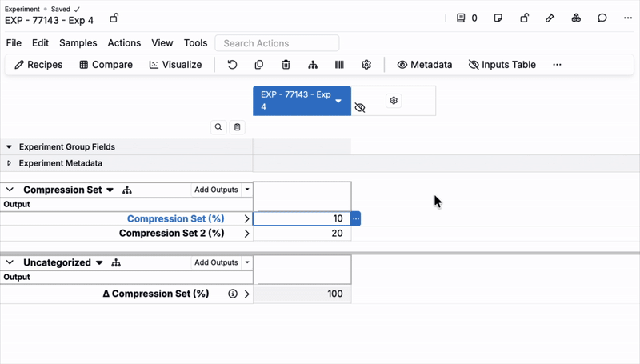Viewport: 640px width, 364px height.
Task: Click the unlock icon in top-right header
Action: pyautogui.click(x=525, y=18)
